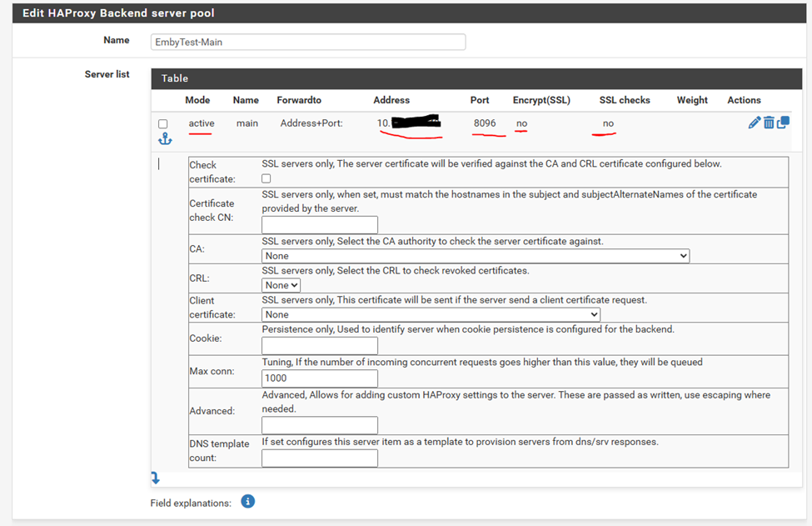Image resolution: width=812 pixels, height=526 pixels.
Task: Click the Advanced custom settings input
Action: 320,425
